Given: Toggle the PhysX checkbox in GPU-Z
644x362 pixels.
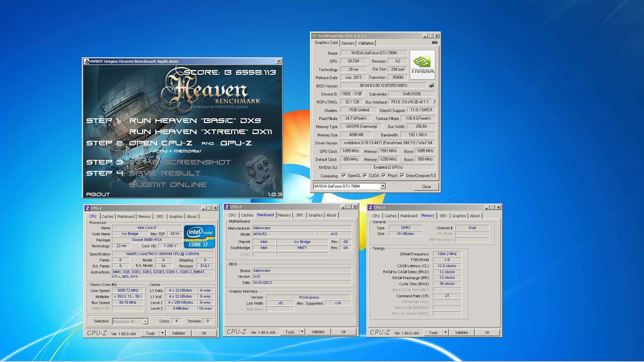Looking at the screenshot, I should (x=384, y=175).
